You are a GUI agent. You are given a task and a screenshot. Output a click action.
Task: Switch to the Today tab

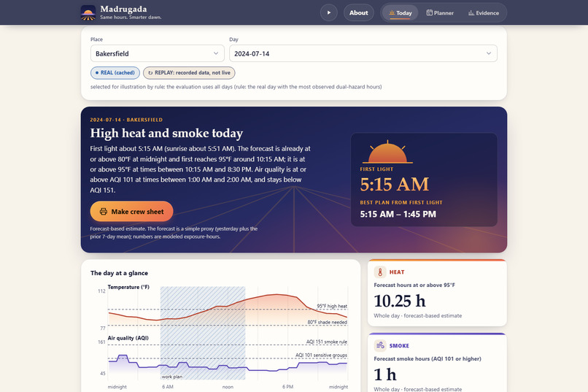point(400,12)
